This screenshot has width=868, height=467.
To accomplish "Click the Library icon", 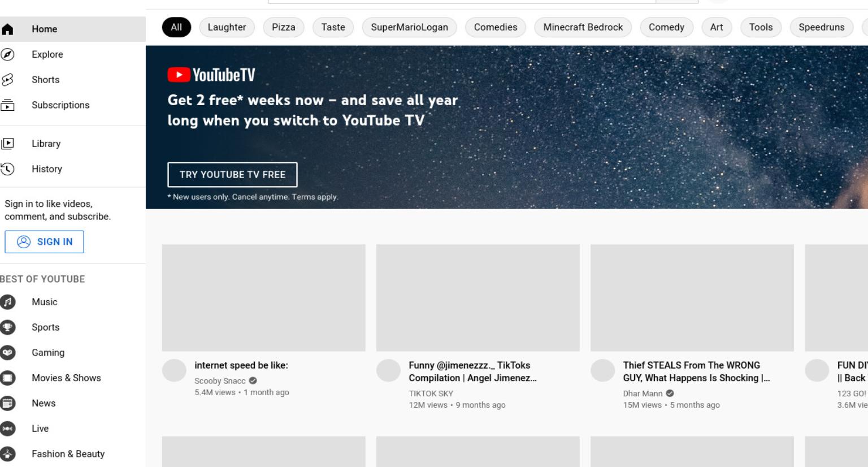I will [7, 144].
